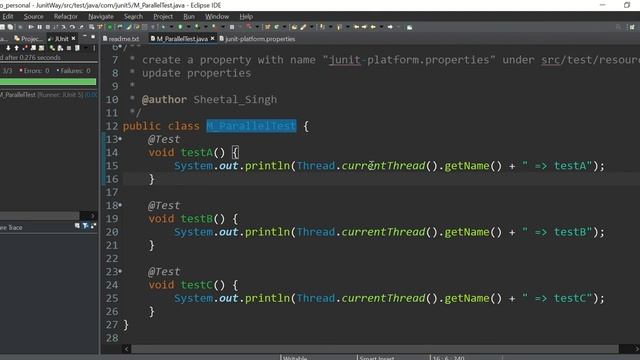Click the Suspend debug button
The image size is (640, 360).
point(40,27)
